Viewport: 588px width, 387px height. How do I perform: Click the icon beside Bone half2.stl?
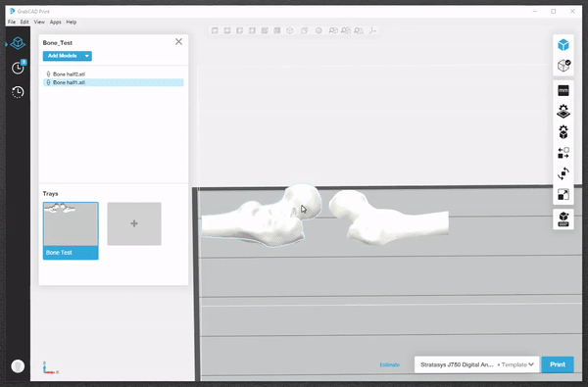pyautogui.click(x=48, y=74)
